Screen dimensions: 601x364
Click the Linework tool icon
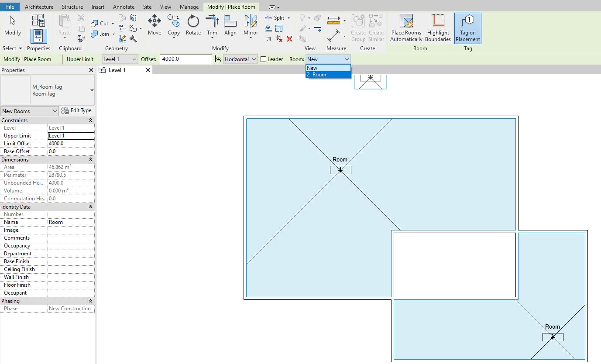[x=318, y=28]
